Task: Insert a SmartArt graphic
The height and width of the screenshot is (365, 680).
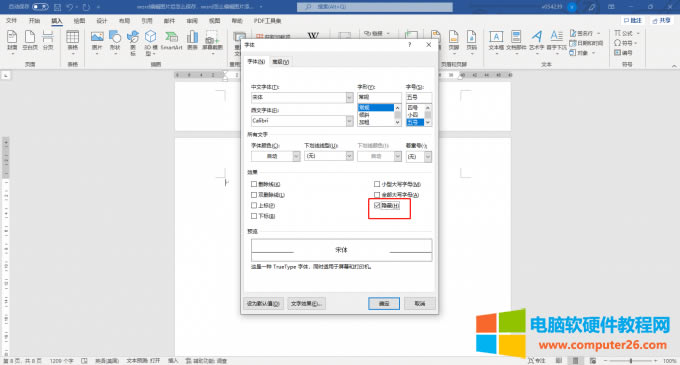Action: coord(171,40)
